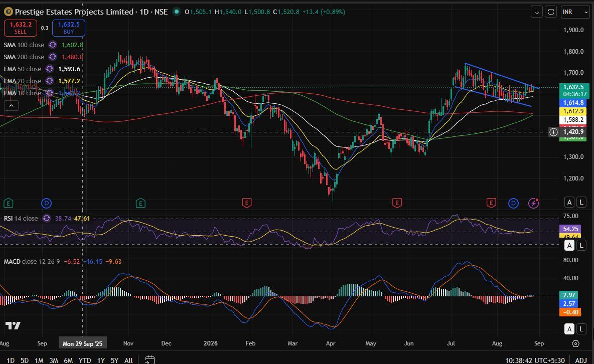Click the circular arrows icon beside EMA 50
This screenshot has width=594, height=364.
tap(50, 69)
